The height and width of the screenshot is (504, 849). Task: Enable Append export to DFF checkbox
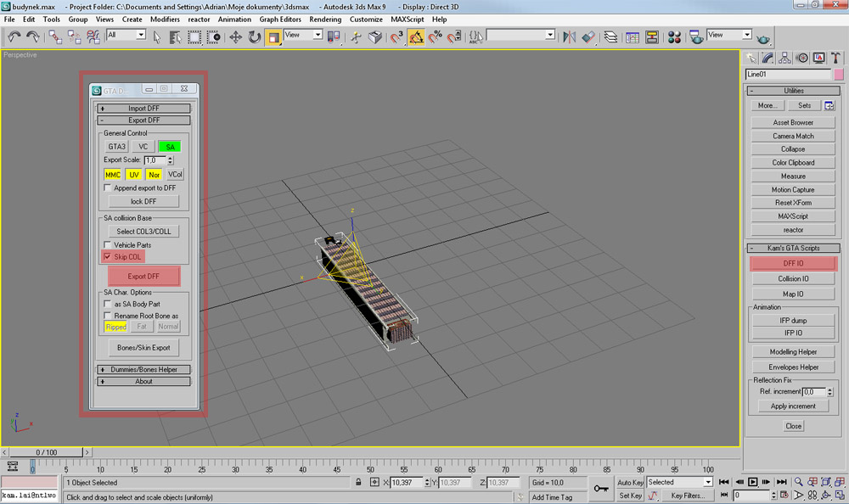point(107,188)
